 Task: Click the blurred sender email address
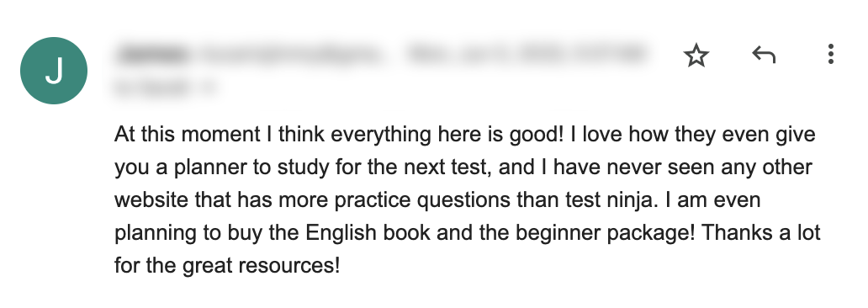coord(292,55)
